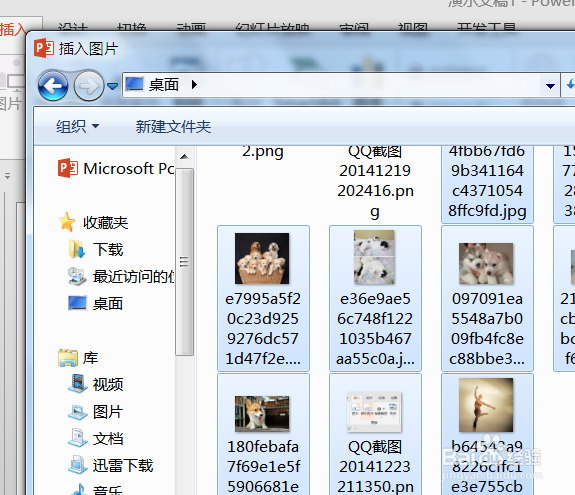Screen dimensions: 575x495
Task: Click the 库 libraries icon
Action: [67, 358]
